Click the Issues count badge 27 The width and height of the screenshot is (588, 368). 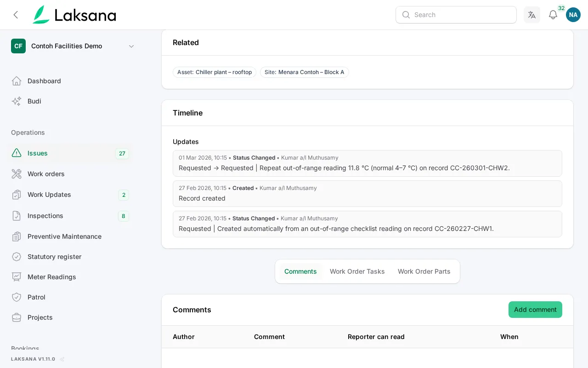coord(122,154)
